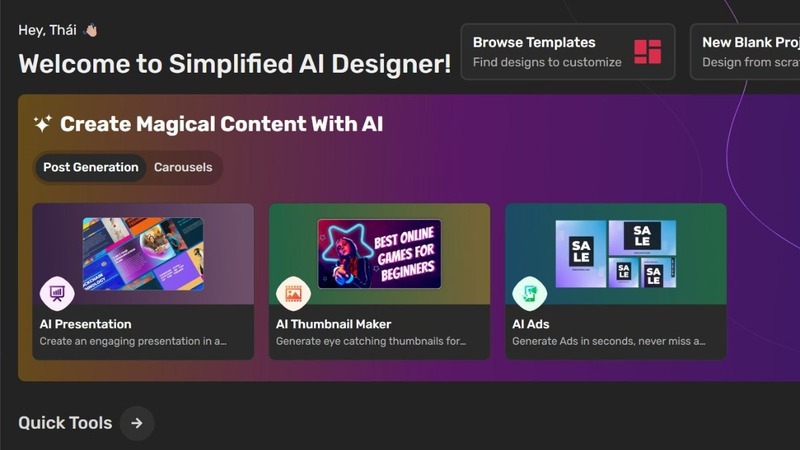Viewport: 800px width, 450px height.
Task: Click 'Find designs to customize' text
Action: point(547,62)
